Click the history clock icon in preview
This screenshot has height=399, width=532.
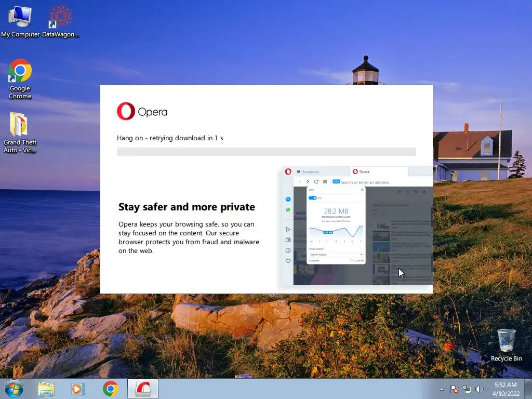pos(288,250)
